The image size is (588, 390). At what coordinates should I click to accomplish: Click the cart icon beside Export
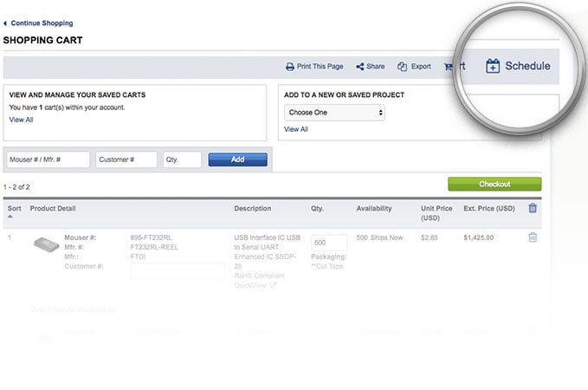(x=448, y=67)
